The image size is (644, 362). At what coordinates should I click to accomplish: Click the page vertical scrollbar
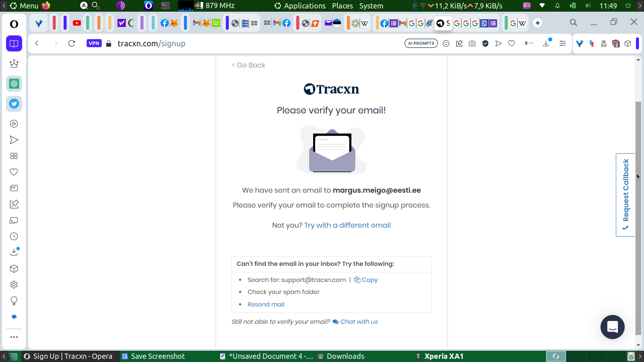[x=638, y=218]
